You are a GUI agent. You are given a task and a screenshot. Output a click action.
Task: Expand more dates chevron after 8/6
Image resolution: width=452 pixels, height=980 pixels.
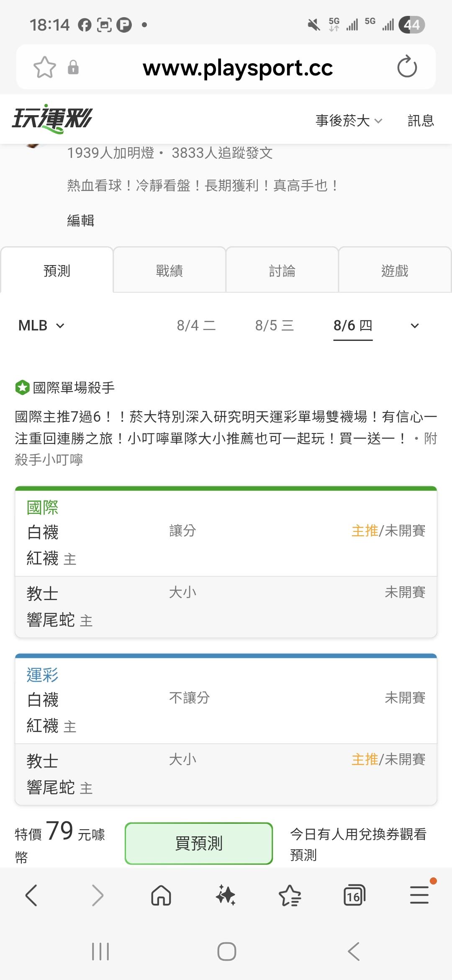[415, 326]
